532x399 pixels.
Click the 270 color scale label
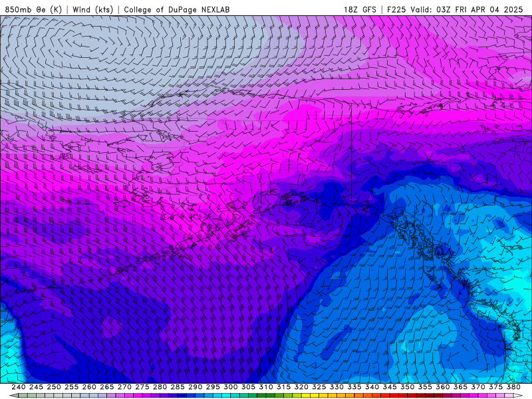(124, 387)
